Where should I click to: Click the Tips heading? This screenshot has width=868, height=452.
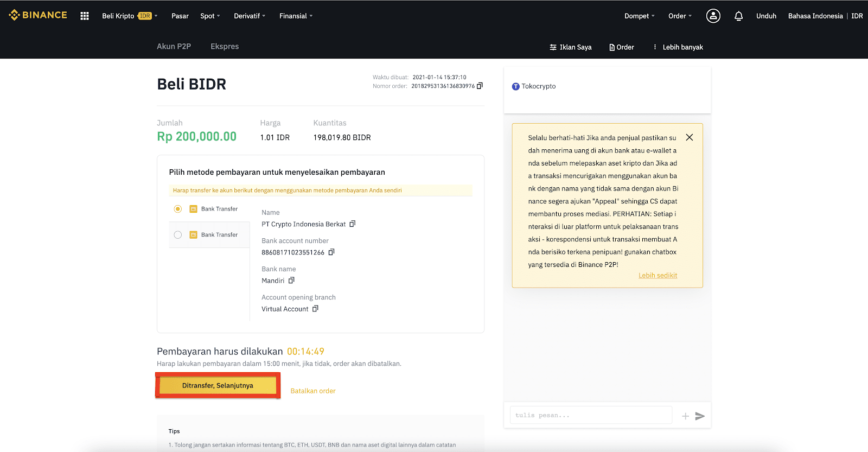pyautogui.click(x=174, y=431)
